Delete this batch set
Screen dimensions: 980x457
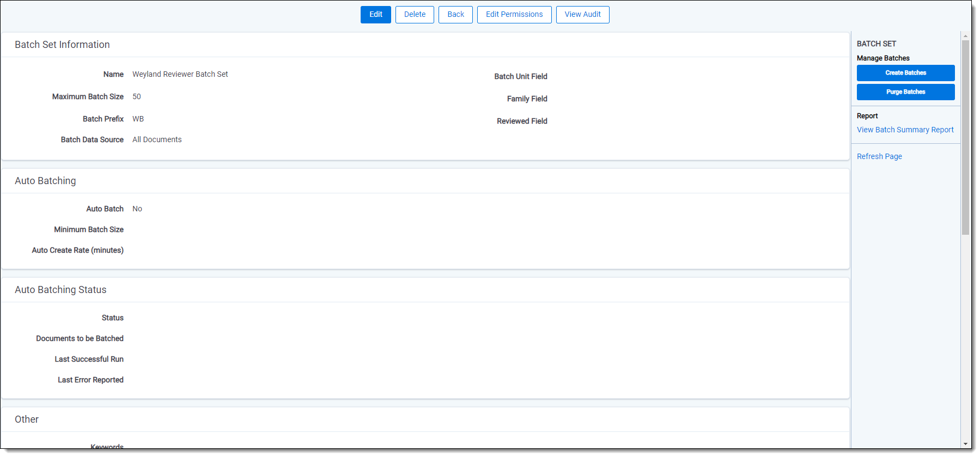pyautogui.click(x=415, y=15)
